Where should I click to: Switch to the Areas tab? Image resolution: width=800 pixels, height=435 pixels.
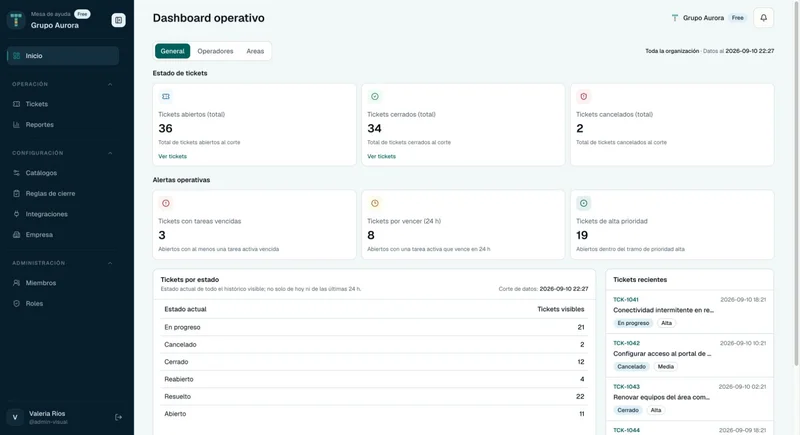point(255,51)
